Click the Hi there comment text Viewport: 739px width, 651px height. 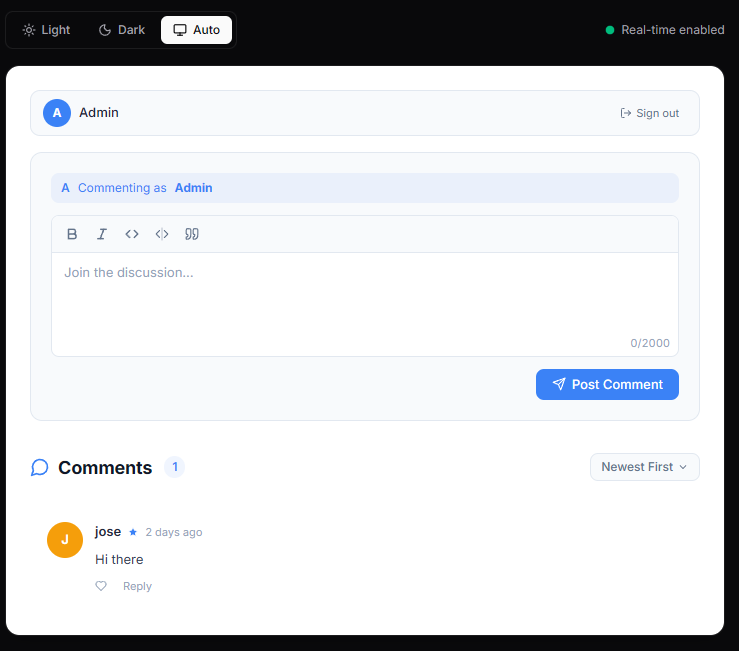pos(119,560)
